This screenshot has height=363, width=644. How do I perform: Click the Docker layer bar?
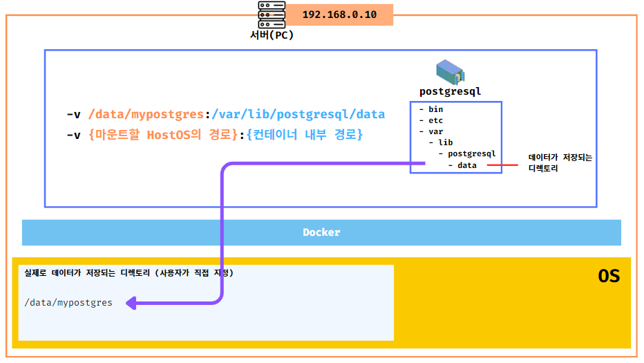[321, 232]
